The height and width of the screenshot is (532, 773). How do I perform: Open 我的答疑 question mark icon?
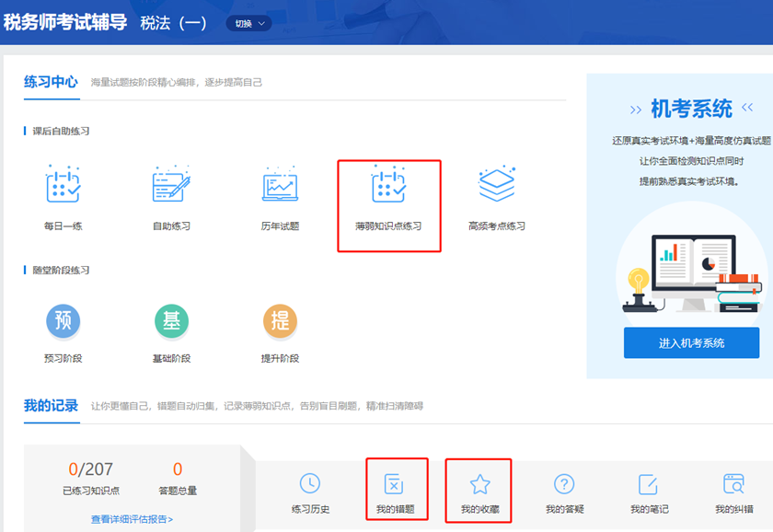pyautogui.click(x=564, y=484)
